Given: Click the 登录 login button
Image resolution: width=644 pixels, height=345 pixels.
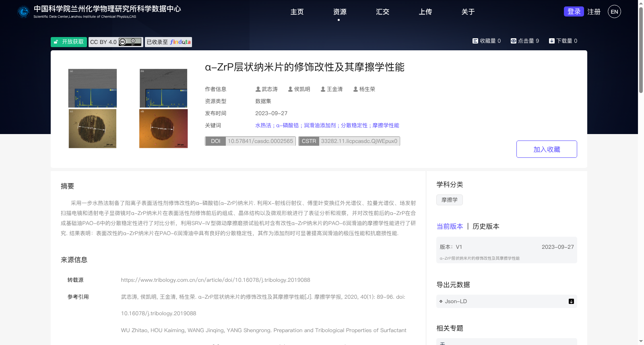Looking at the screenshot, I should coord(574,12).
